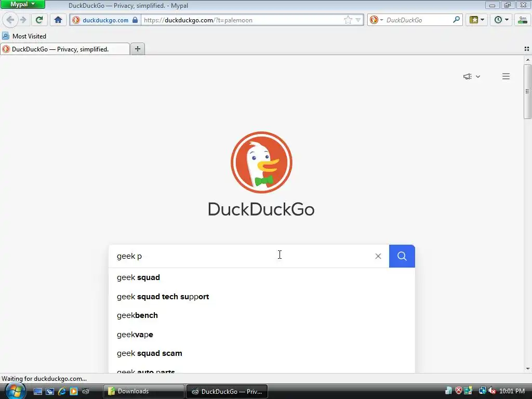Clear the search box with X
532x399 pixels.
click(378, 256)
